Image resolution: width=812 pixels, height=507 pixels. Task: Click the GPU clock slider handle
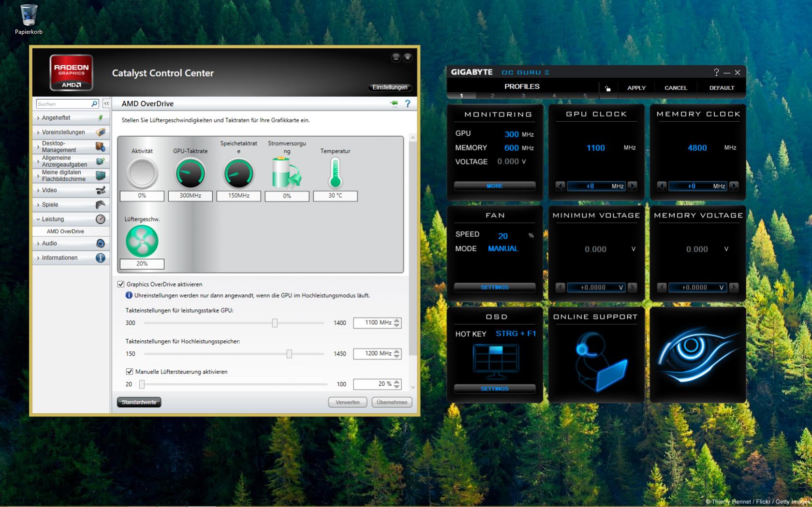click(275, 323)
